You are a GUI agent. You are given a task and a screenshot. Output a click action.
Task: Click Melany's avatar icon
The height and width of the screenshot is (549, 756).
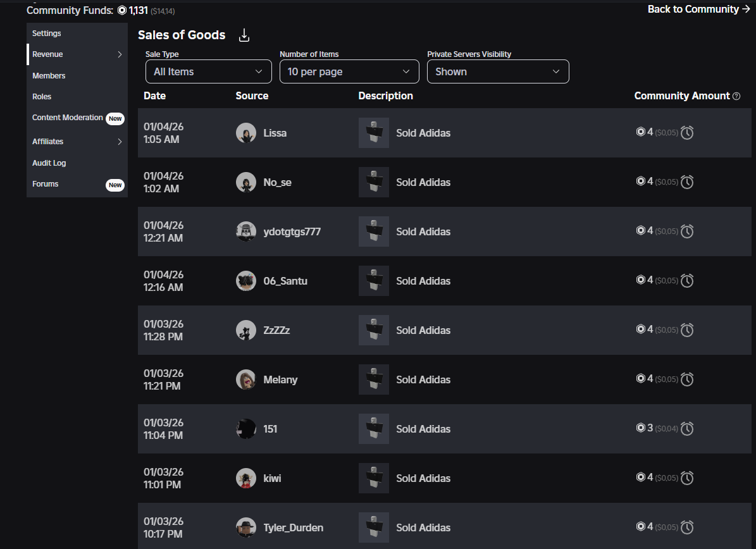tap(246, 379)
